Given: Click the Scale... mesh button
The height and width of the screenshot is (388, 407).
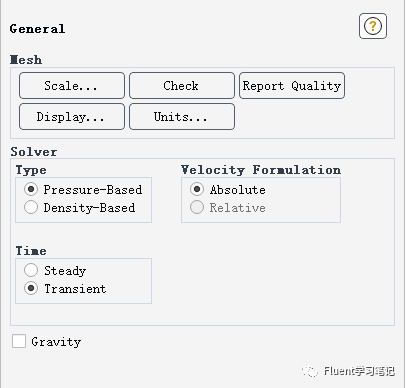Looking at the screenshot, I should pyautogui.click(x=72, y=86).
